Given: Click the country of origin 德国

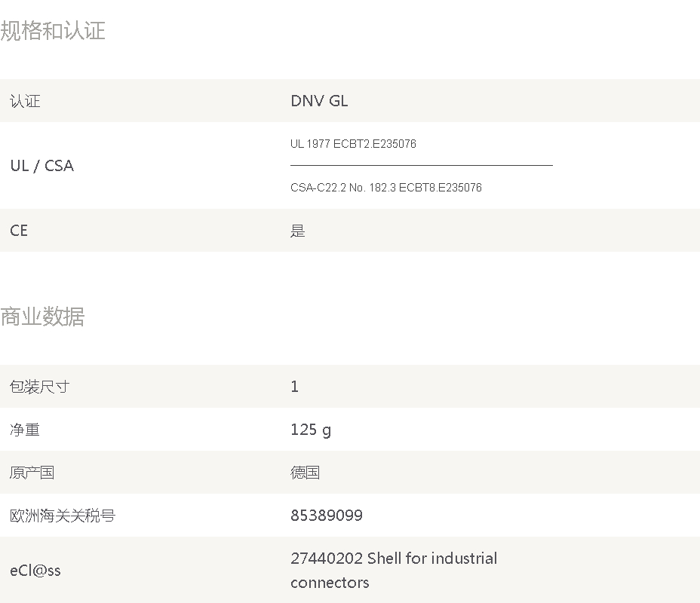Looking at the screenshot, I should (305, 473).
